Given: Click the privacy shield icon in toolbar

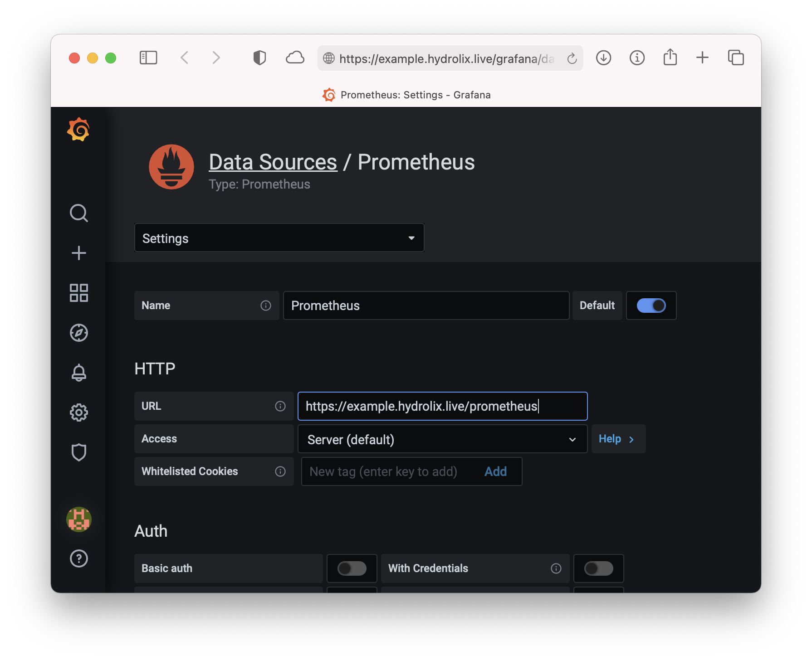Looking at the screenshot, I should (x=259, y=58).
